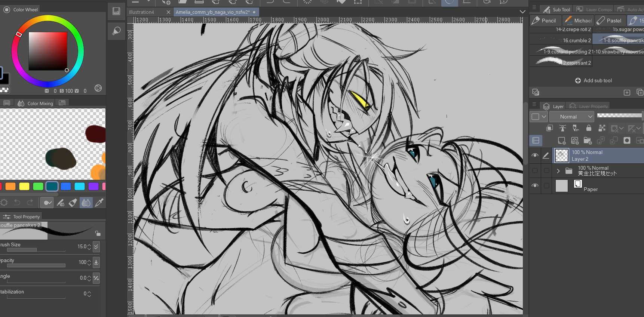The height and width of the screenshot is (317, 644).
Task: Create a new layer folder
Action: coord(588,141)
